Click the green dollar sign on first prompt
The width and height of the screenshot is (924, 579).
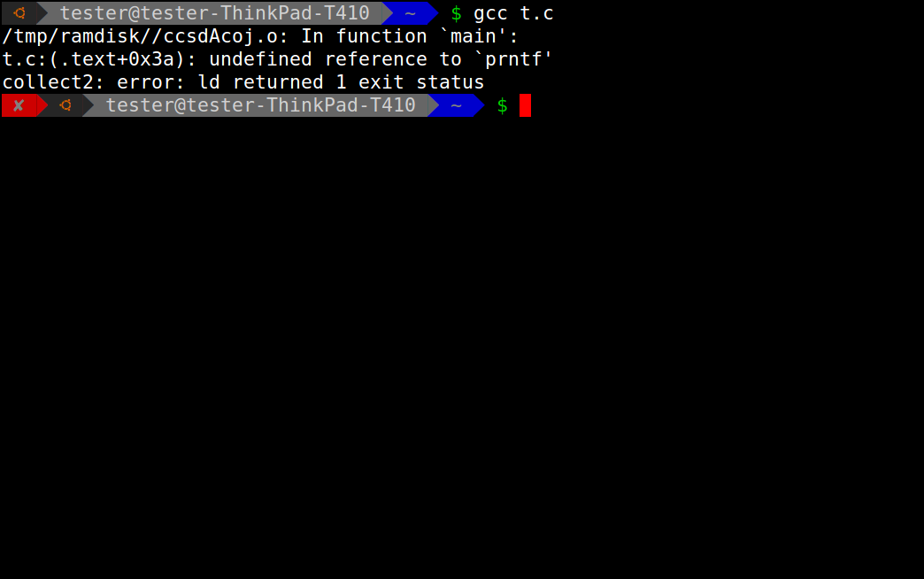coord(456,13)
